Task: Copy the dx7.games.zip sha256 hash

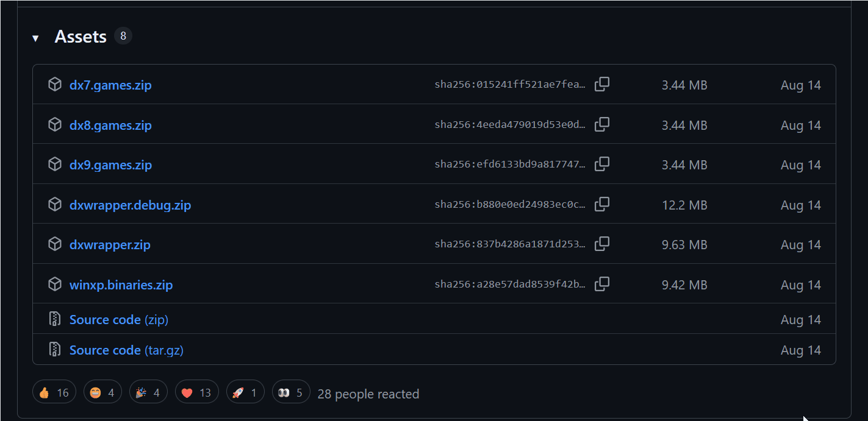Action: tap(602, 85)
